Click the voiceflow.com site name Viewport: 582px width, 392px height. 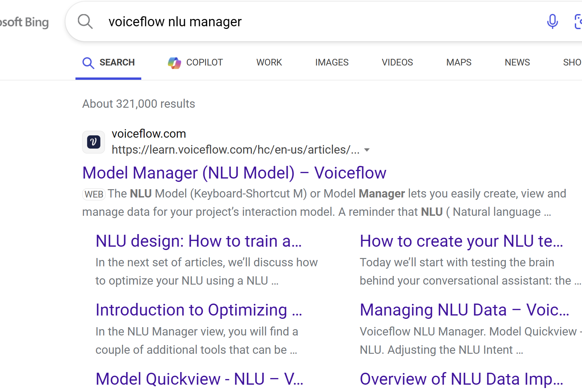tap(149, 134)
